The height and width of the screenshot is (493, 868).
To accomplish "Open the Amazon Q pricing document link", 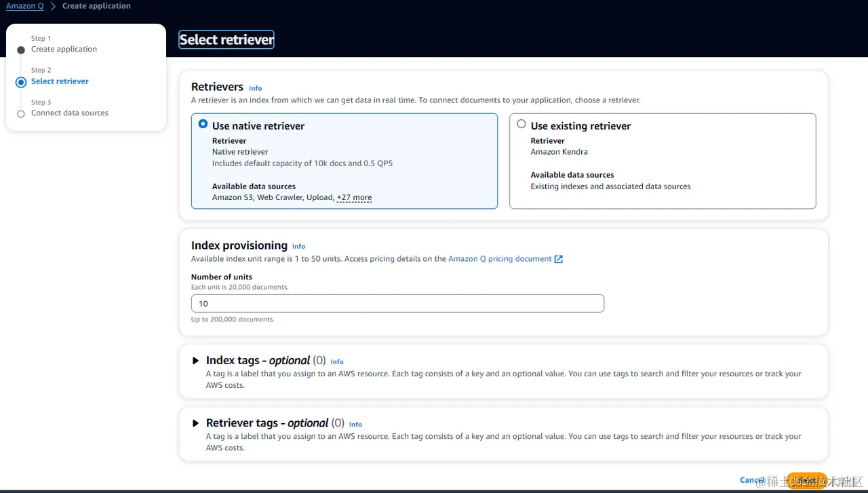I will 500,259.
